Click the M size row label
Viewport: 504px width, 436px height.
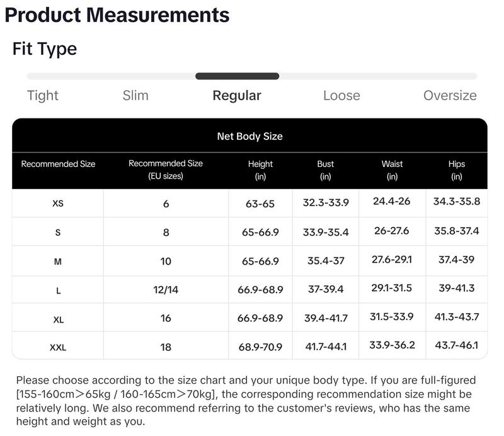point(58,261)
